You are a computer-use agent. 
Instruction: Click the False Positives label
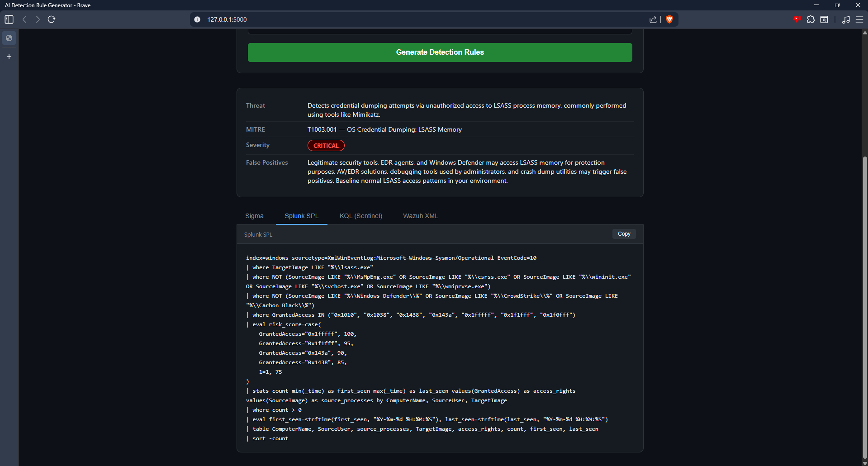point(267,162)
